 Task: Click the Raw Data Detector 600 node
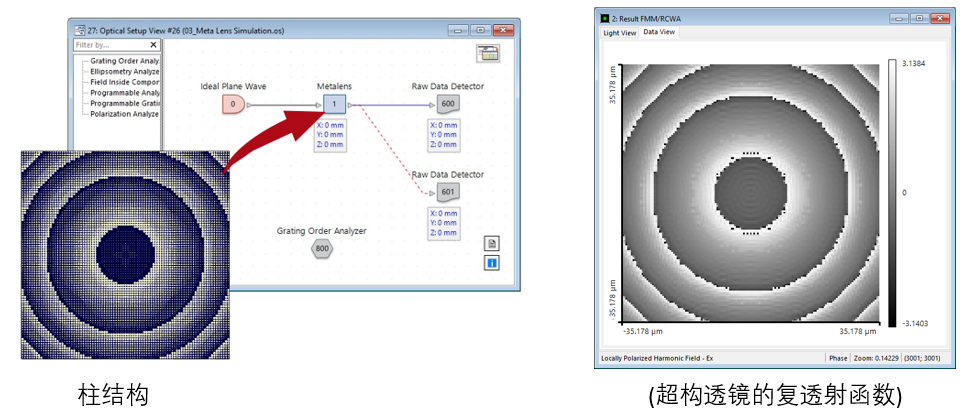[x=448, y=104]
